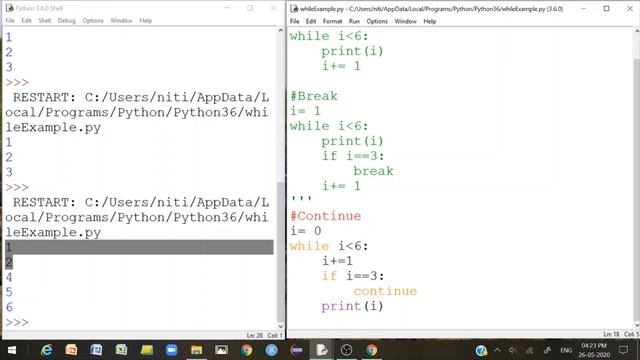Open Chrome icon next to OBS Studio
This screenshot has width=640, height=360.
[x=371, y=350]
